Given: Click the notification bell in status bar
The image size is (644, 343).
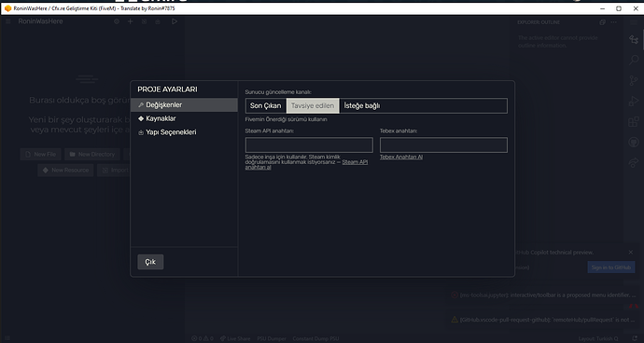Looking at the screenshot, I should (x=636, y=338).
